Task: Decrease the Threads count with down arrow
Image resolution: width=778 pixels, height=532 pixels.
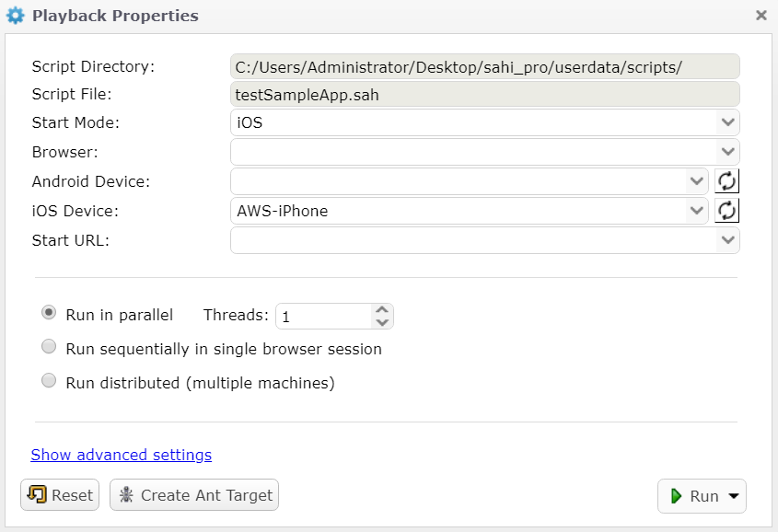Action: (x=382, y=322)
